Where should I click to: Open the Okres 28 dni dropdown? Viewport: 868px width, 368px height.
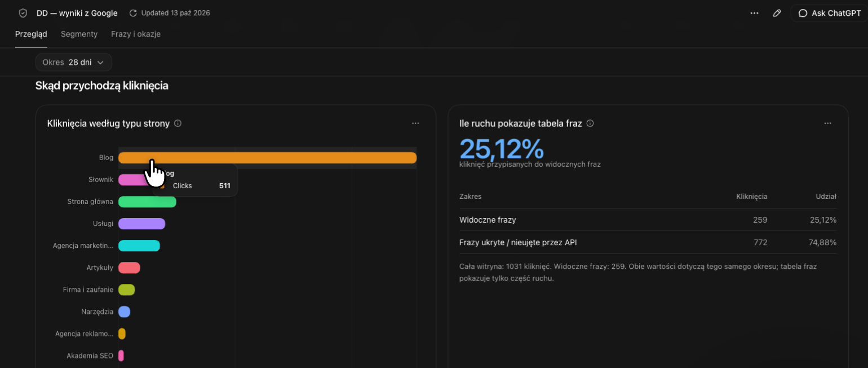tap(74, 63)
